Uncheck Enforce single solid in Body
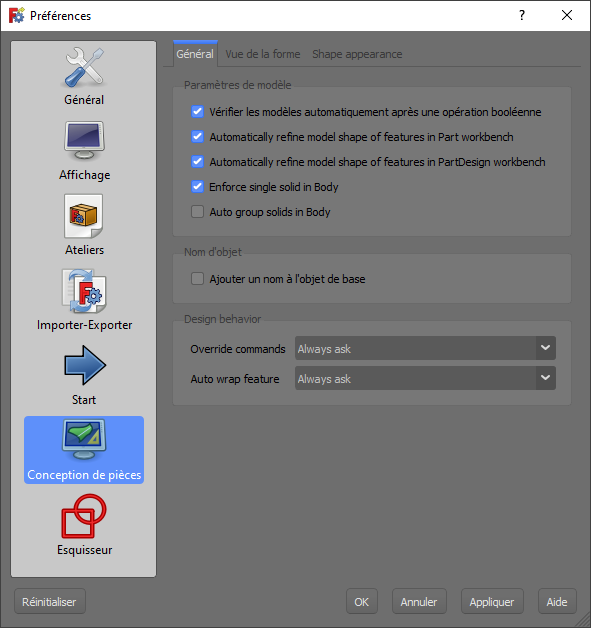 tap(197, 187)
